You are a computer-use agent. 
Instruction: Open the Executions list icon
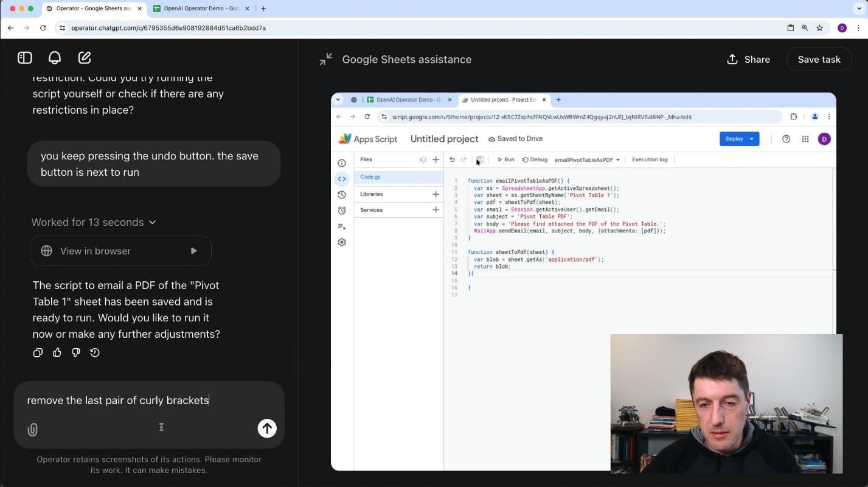tap(342, 226)
